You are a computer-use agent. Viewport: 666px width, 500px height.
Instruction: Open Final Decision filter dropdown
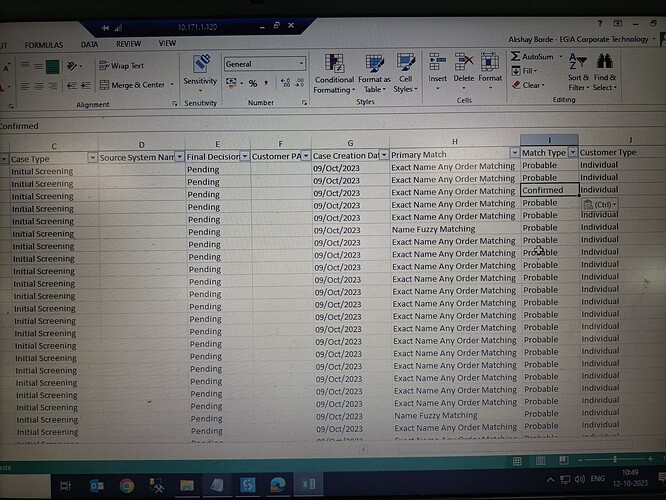pyautogui.click(x=245, y=156)
